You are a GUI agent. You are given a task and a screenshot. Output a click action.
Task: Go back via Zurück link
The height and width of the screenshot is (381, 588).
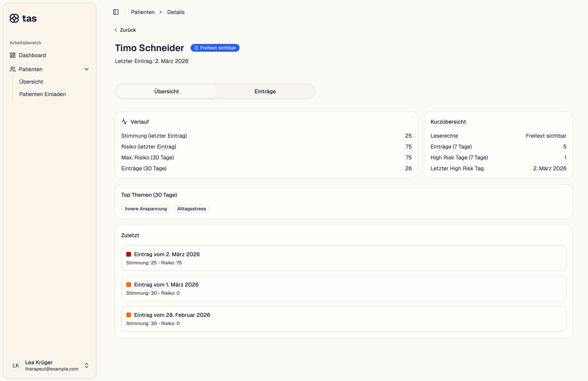[x=125, y=30]
